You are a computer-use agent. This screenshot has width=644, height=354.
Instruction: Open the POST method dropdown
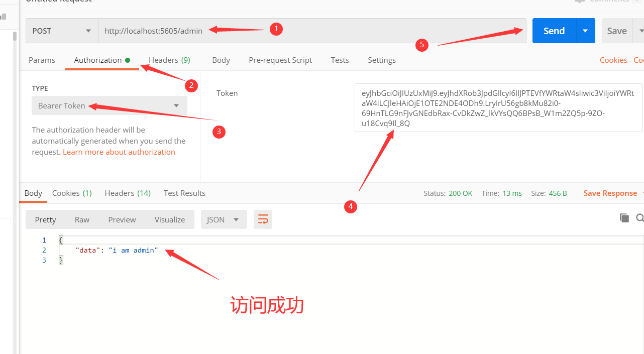(62, 31)
